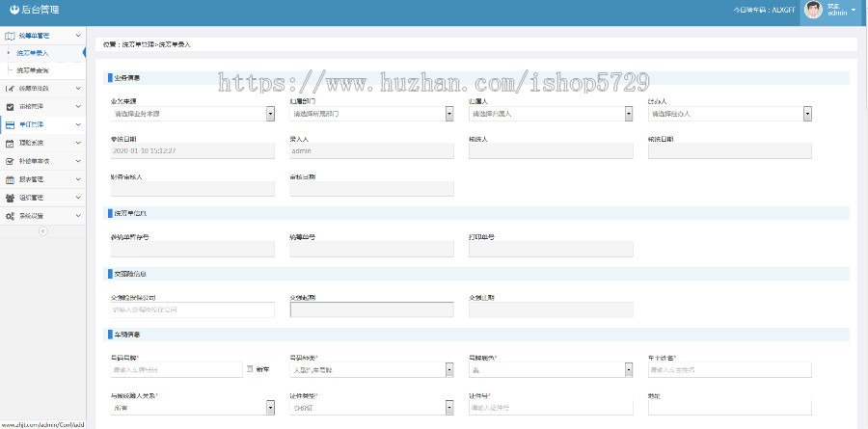Click the 核保日期 field

(730, 151)
